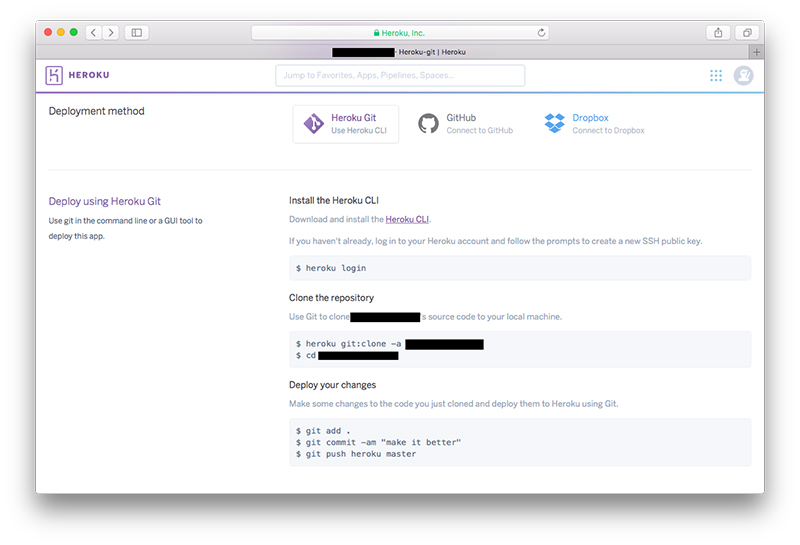Go forward with Safari's forward arrow
The height and width of the screenshot is (545, 800).
[111, 33]
